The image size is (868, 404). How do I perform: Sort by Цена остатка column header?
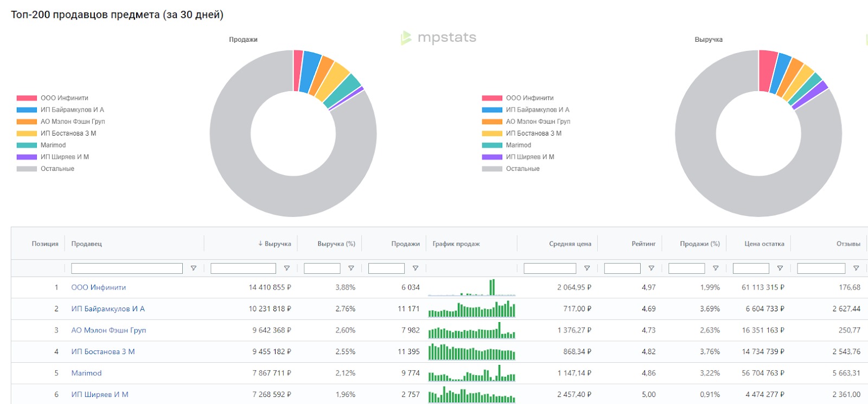pos(764,244)
